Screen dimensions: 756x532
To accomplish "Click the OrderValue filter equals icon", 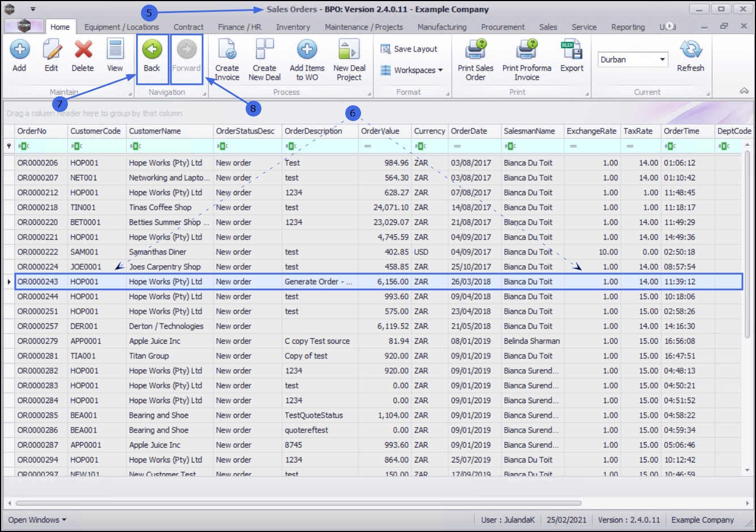I will pyautogui.click(x=367, y=146).
